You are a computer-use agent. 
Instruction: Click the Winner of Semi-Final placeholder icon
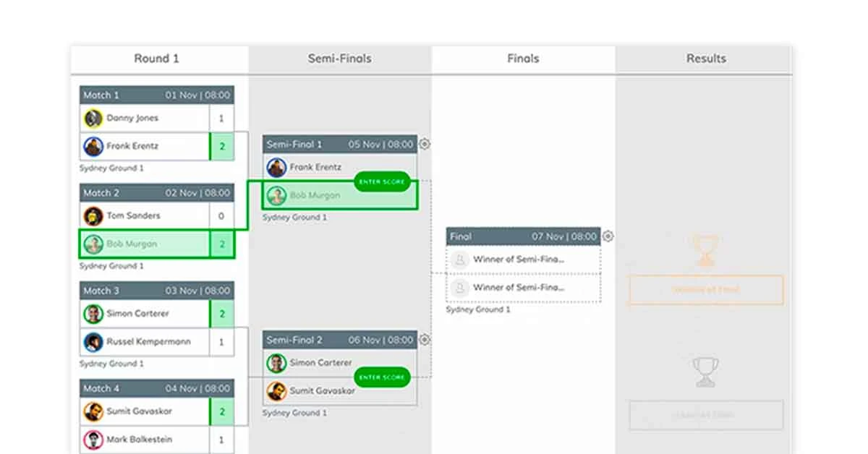[459, 259]
